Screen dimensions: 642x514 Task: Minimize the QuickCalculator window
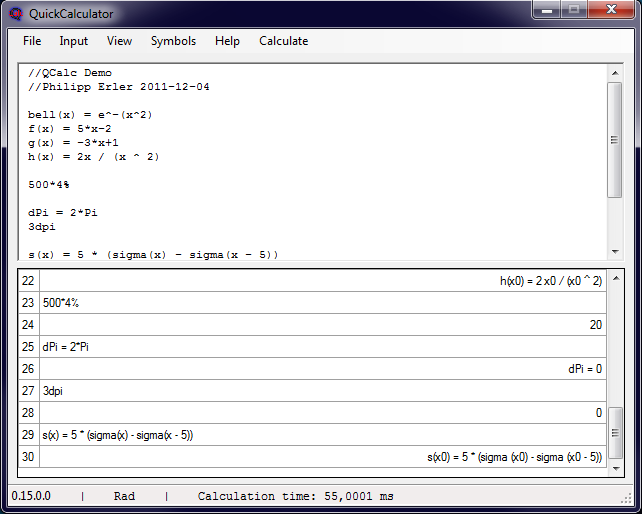[547, 9]
